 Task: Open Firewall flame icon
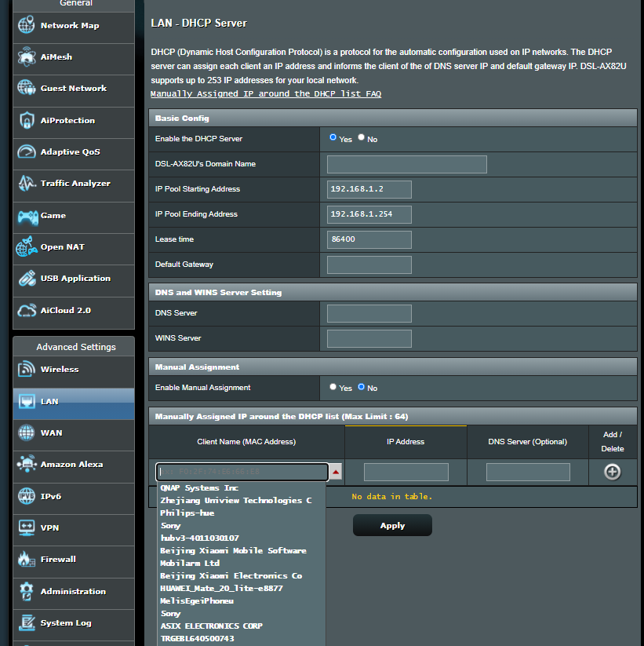(27, 559)
